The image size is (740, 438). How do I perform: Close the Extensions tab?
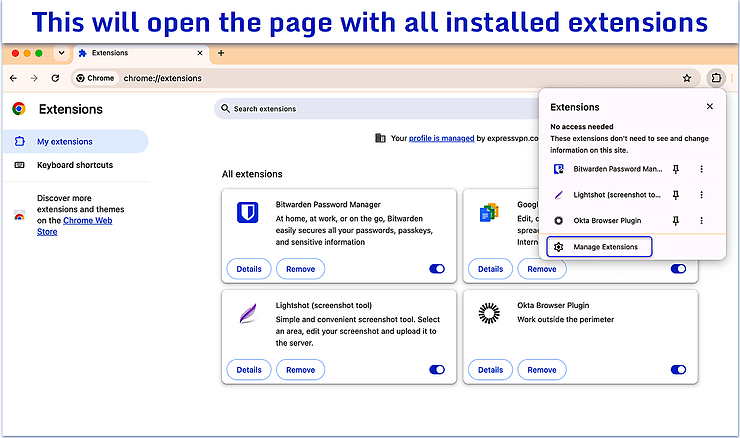200,53
